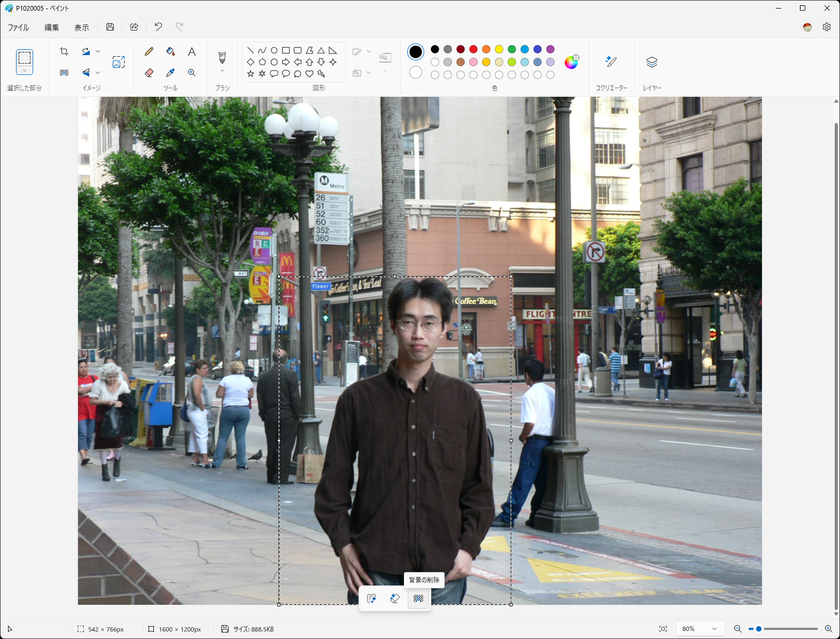Viewport: 840px width, 639px height.
Task: Activate the Color picker eyedropper
Action: click(x=170, y=73)
